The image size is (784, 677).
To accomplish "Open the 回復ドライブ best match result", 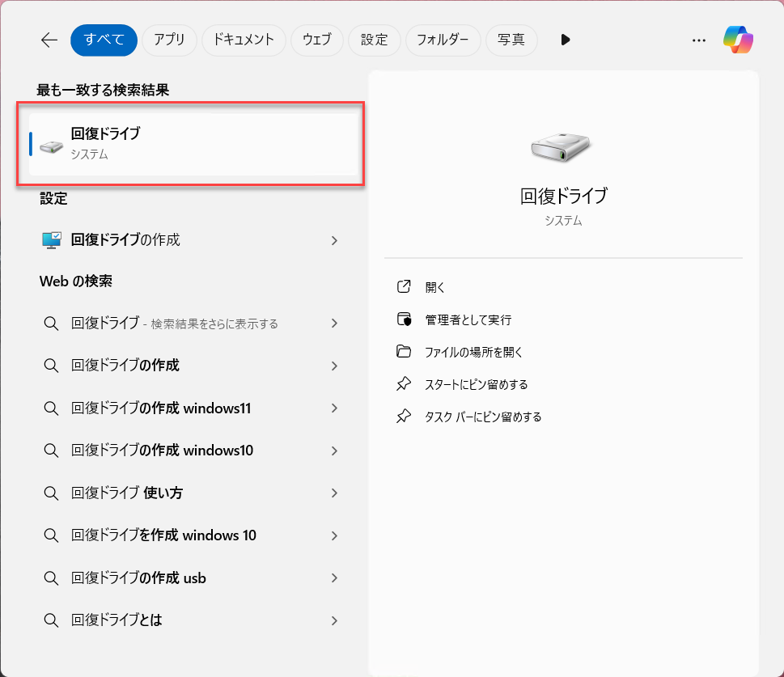I will [x=194, y=144].
